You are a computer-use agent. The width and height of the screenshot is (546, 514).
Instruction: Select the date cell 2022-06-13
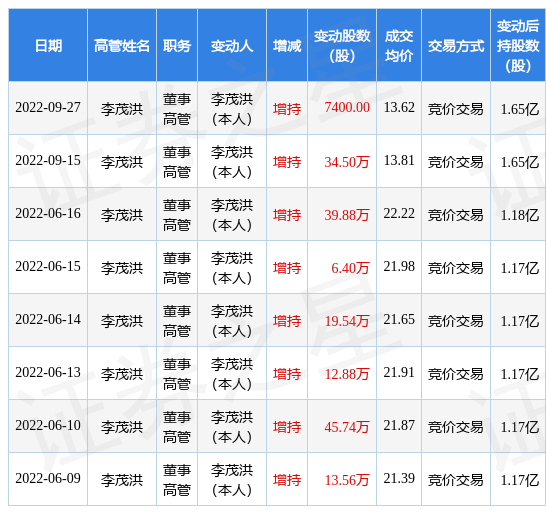(x=48, y=373)
